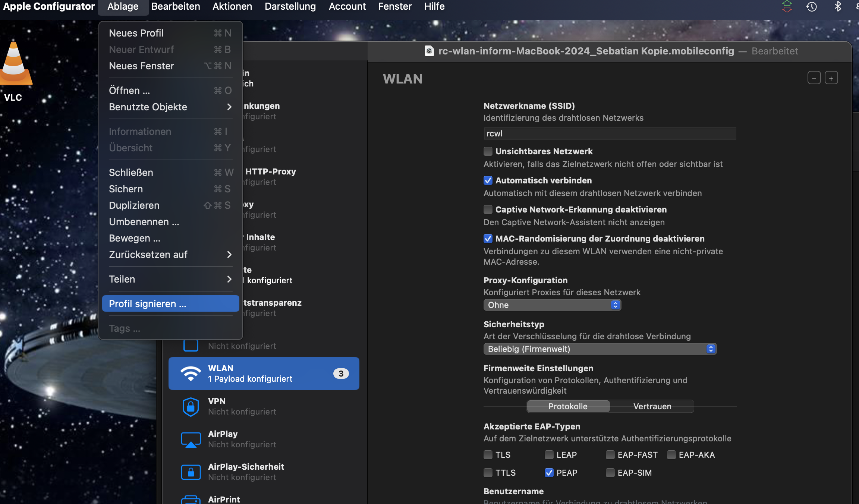Toggle the PEAP EAP type checkbox
This screenshot has height=504, width=859.
549,473
